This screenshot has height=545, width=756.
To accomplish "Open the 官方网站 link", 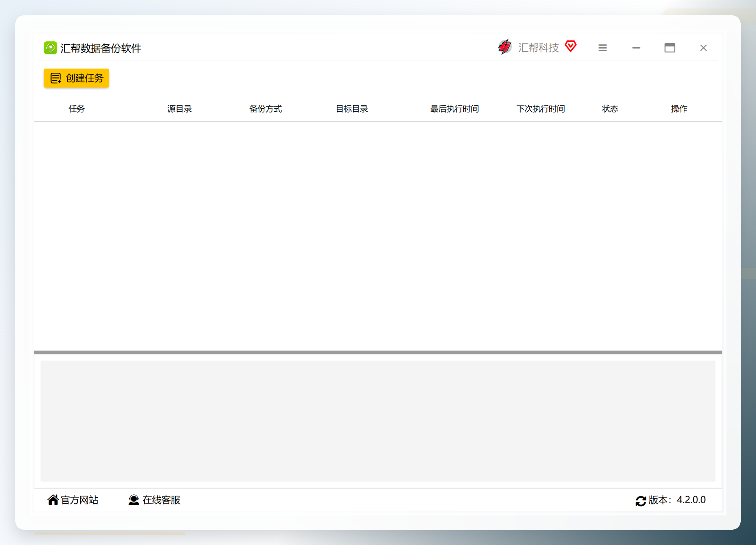I will point(73,500).
